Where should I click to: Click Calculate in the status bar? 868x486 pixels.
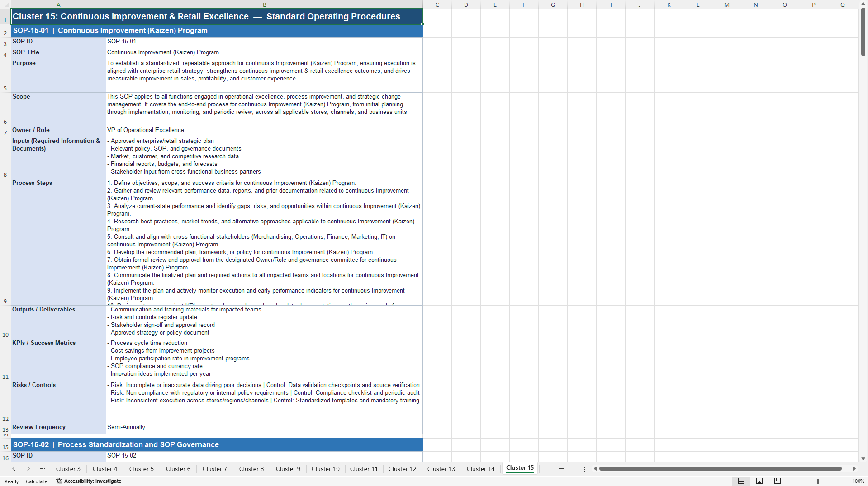coord(36,481)
